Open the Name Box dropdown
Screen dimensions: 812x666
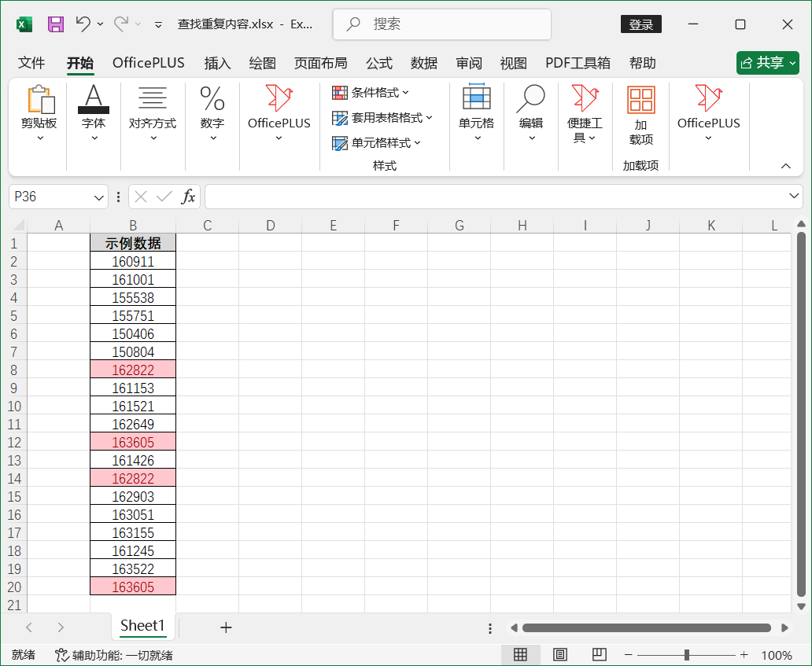[98, 196]
